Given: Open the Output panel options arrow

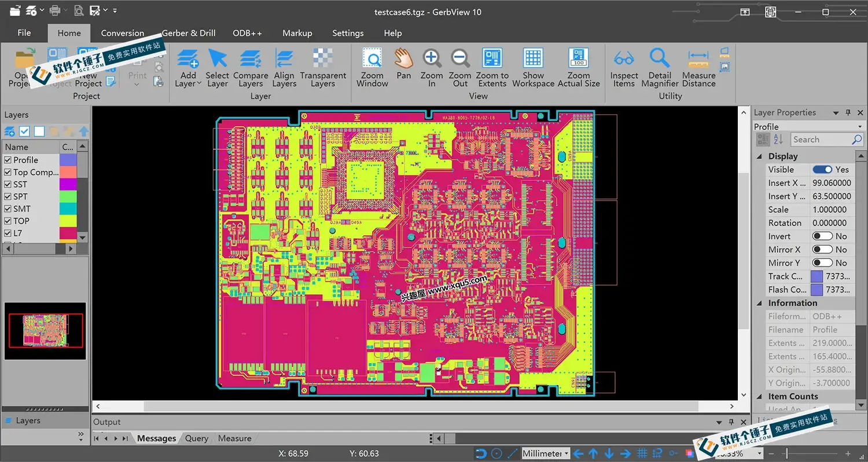Looking at the screenshot, I should click(x=719, y=422).
